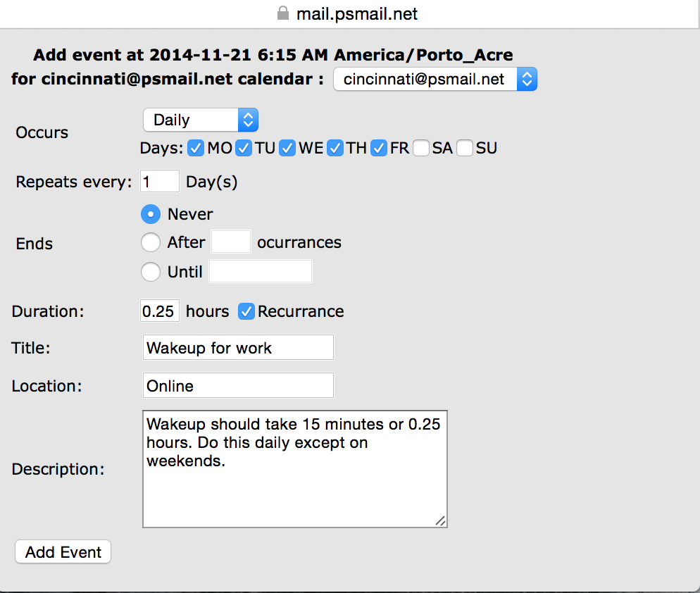This screenshot has height=593, width=700.
Task: Click the Until date input field
Action: point(260,271)
